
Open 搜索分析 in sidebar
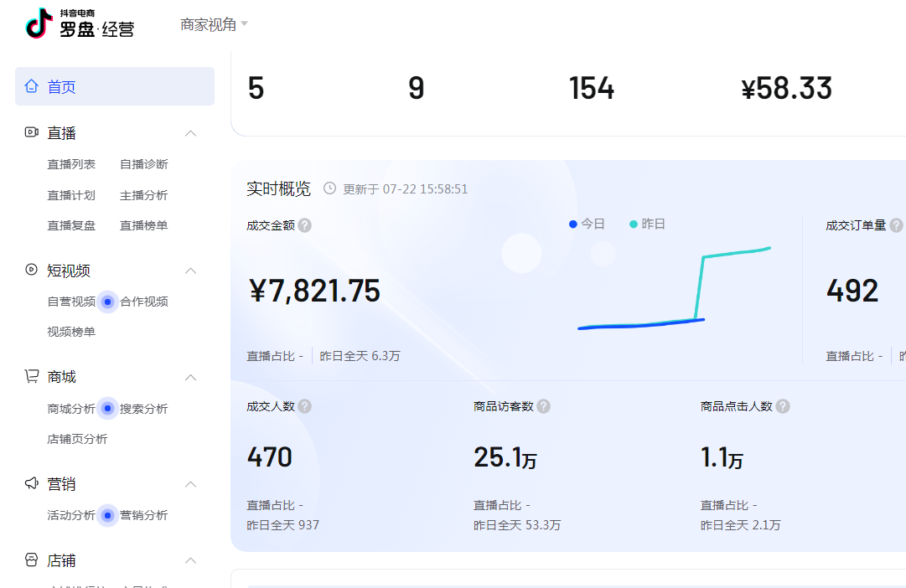(x=143, y=409)
